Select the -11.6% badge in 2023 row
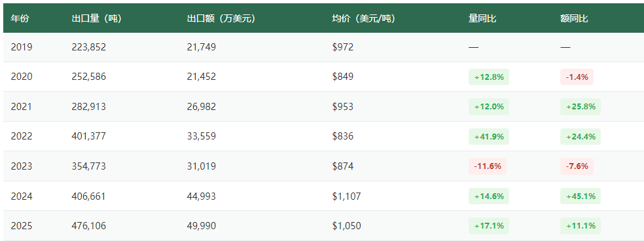This screenshot has width=644, height=241. [488, 166]
